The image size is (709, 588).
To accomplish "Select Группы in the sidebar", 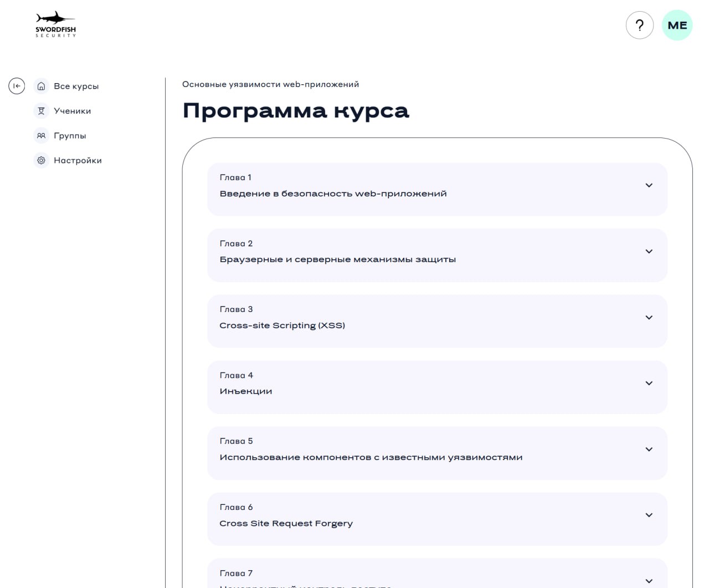I will tap(70, 136).
